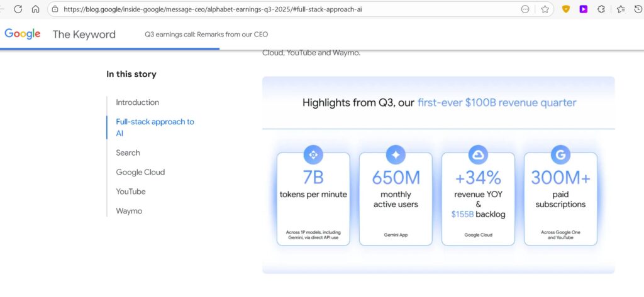Open the yellow shield extension icon

pos(565,9)
